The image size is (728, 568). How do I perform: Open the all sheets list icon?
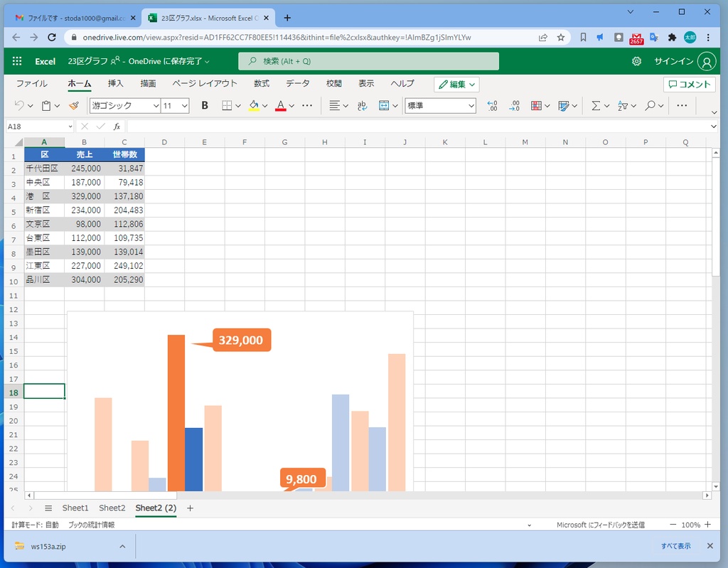pyautogui.click(x=48, y=508)
